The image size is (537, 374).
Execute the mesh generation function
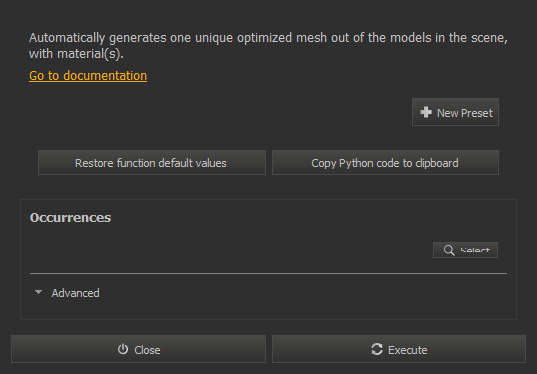point(399,349)
